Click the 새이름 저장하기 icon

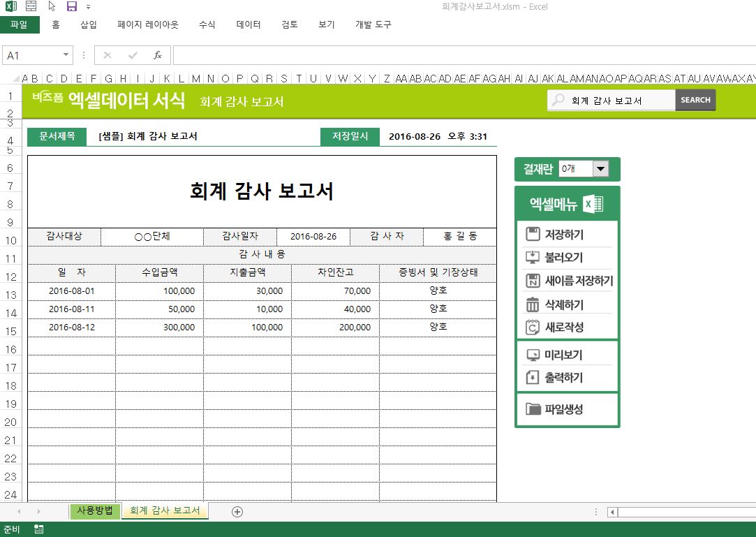[x=533, y=280]
